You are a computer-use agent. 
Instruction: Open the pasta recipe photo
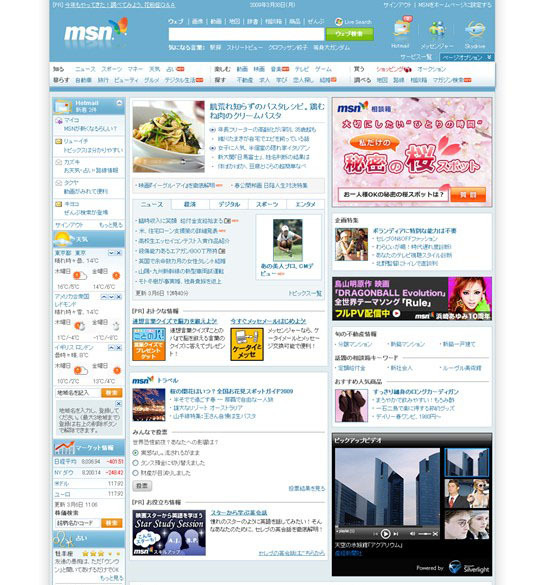click(x=169, y=137)
